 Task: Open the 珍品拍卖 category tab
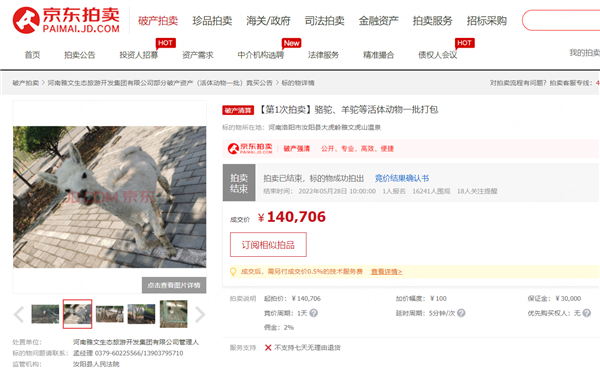(212, 21)
